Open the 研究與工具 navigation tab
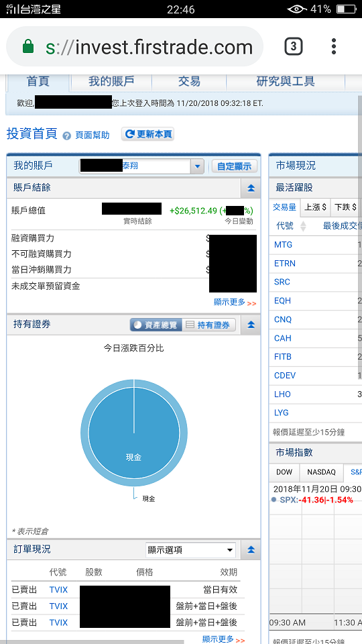362x644 pixels. (286, 82)
